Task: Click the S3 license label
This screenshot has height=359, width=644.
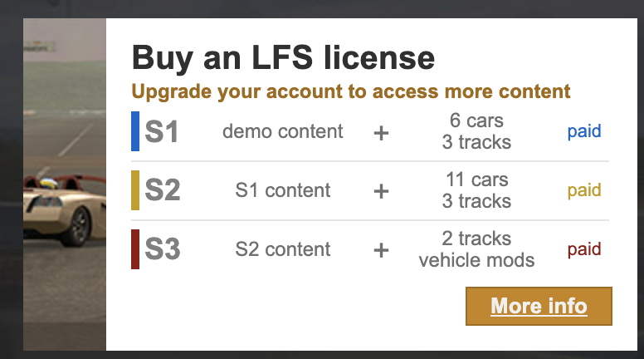Action: tap(162, 249)
